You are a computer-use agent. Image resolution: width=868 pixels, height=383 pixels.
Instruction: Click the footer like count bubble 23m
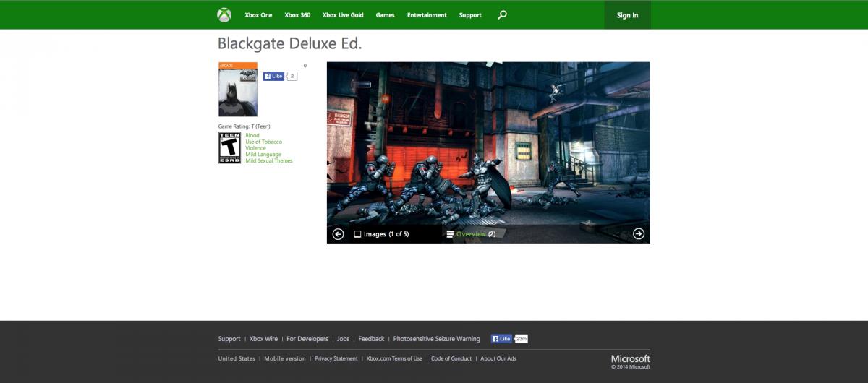(x=521, y=338)
